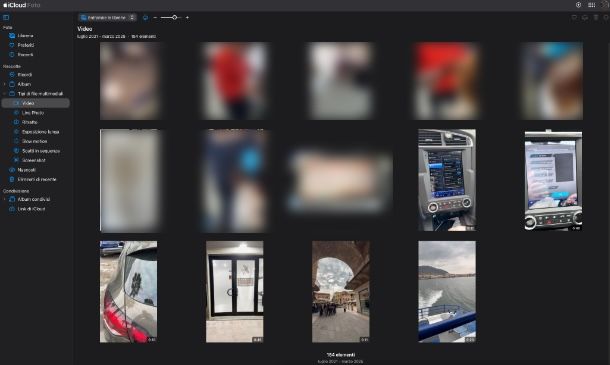The width and height of the screenshot is (610, 365).
Task: Click the iCloud logo link
Action: 15,5
